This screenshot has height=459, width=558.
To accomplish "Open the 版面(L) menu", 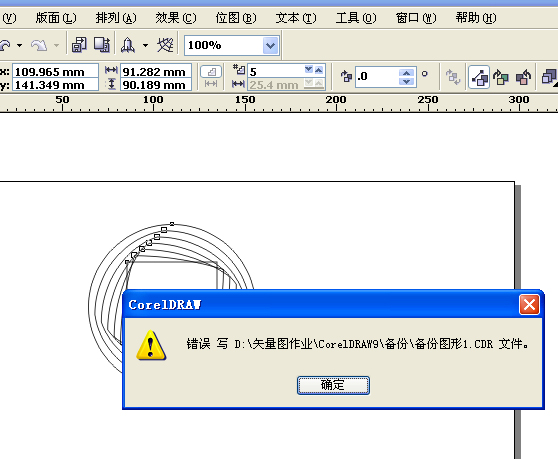I will coord(56,18).
